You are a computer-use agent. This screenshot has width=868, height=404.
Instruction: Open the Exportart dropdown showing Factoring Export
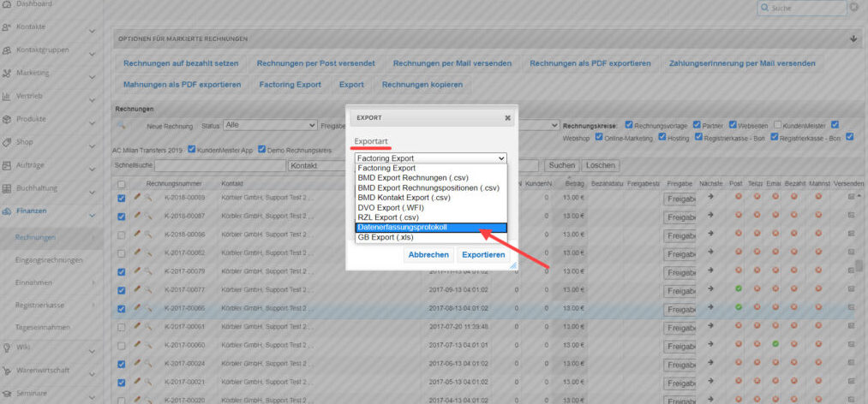[431, 158]
